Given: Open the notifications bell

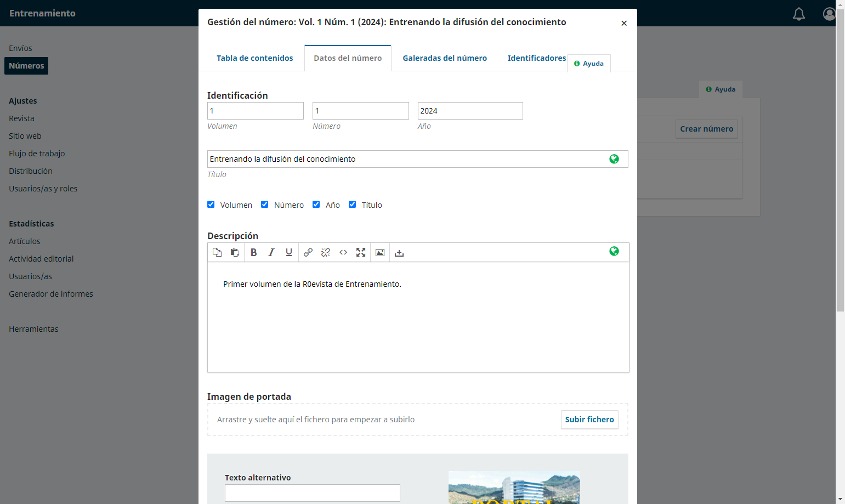Looking at the screenshot, I should (799, 14).
